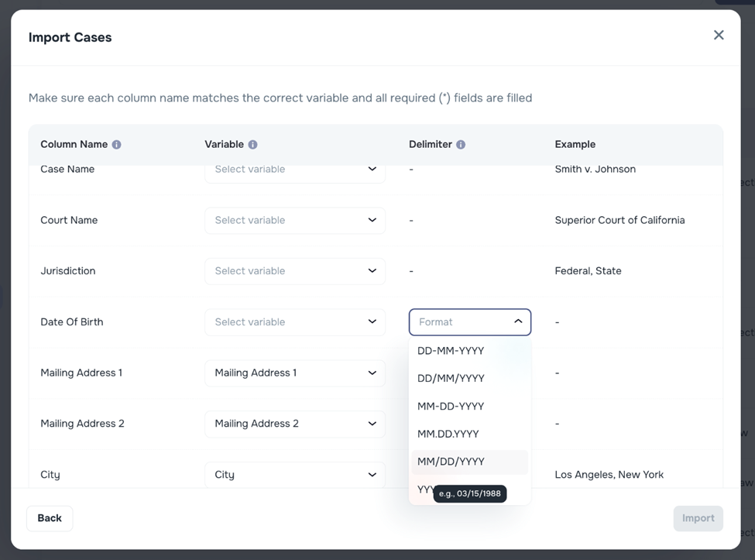Screen dimensions: 755x560
Task: Open Mailing Address 2 variable dropdown
Action: (294, 424)
